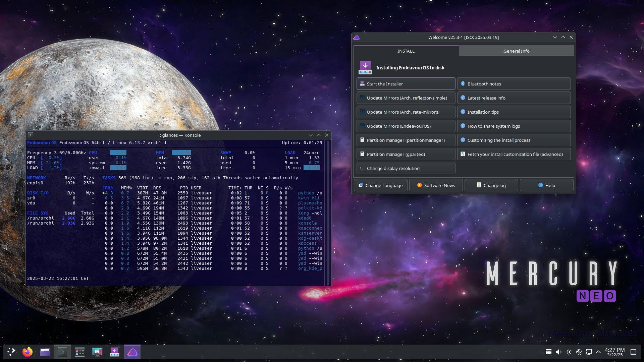The height and width of the screenshot is (362, 644).
Task: Expand hidden system tray icons
Action: (x=598, y=352)
